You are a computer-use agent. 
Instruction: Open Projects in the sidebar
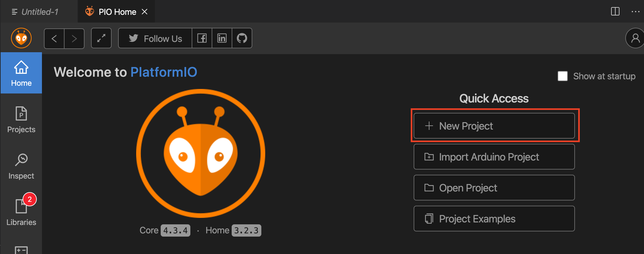click(x=21, y=120)
